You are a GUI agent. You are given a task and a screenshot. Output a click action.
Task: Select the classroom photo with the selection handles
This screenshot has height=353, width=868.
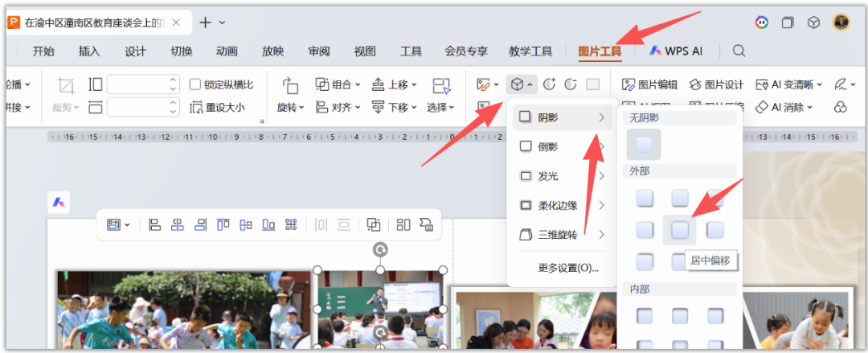click(x=380, y=310)
